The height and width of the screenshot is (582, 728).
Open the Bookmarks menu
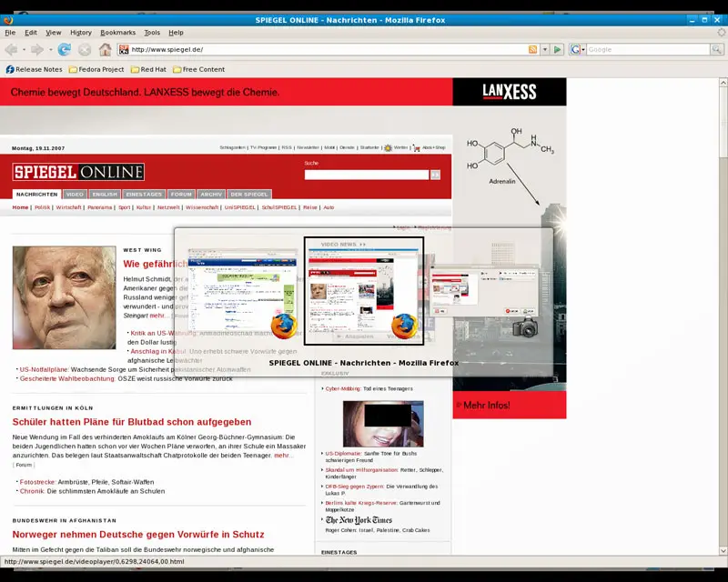pyautogui.click(x=118, y=33)
